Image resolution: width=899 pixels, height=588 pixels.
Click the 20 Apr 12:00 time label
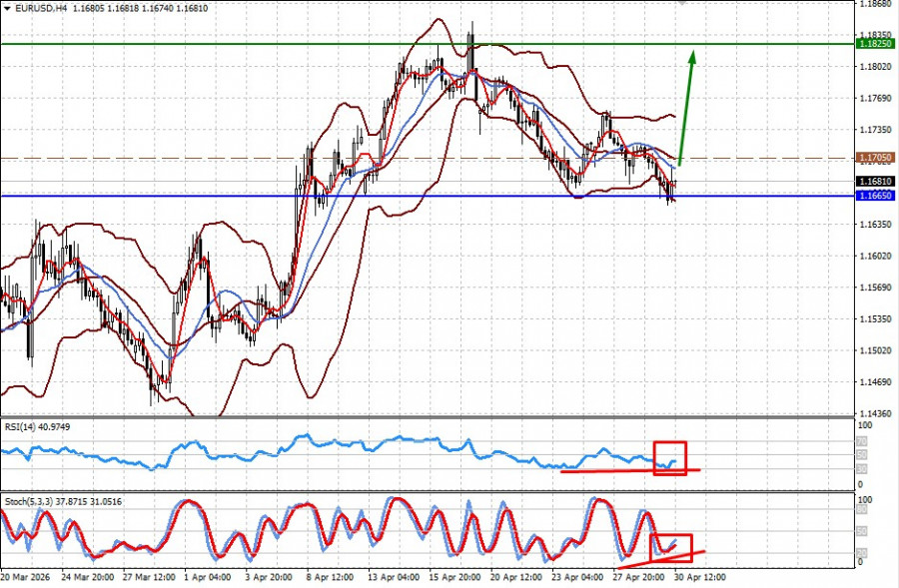pyautogui.click(x=516, y=577)
